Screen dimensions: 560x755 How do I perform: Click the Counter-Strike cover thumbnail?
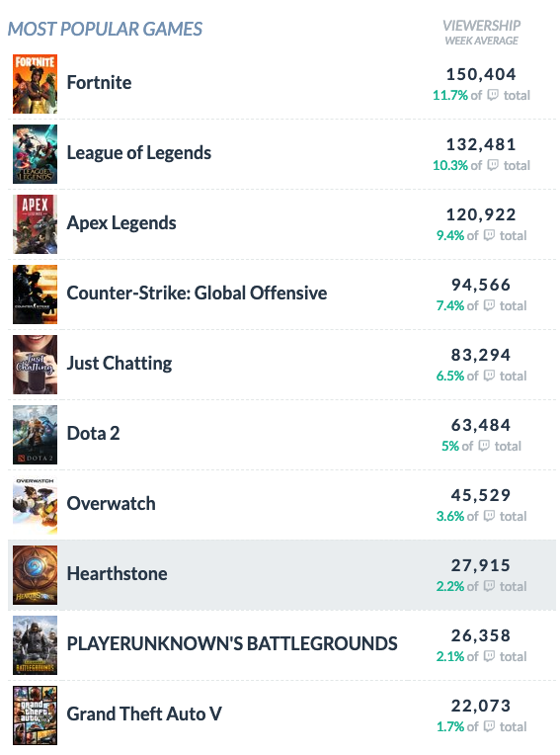(35, 294)
